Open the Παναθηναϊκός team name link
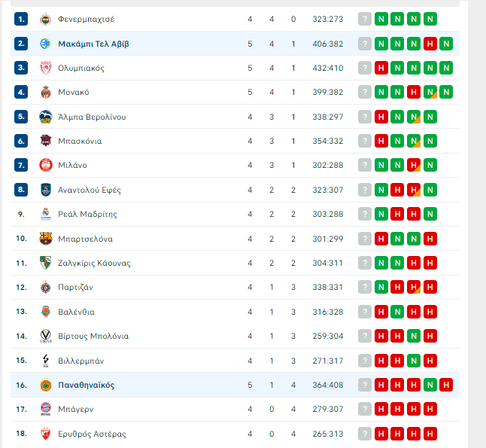 (87, 385)
